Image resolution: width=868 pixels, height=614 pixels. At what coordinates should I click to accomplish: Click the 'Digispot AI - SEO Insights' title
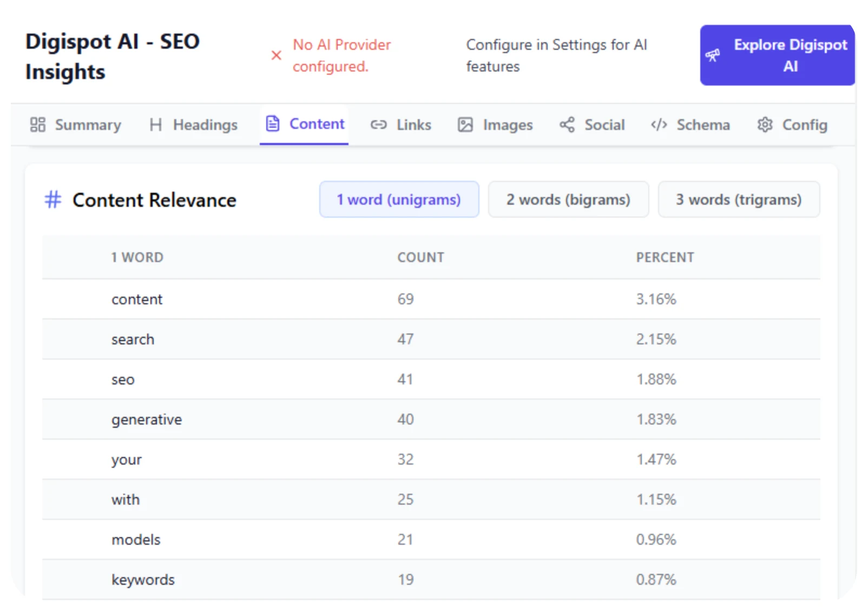click(112, 57)
